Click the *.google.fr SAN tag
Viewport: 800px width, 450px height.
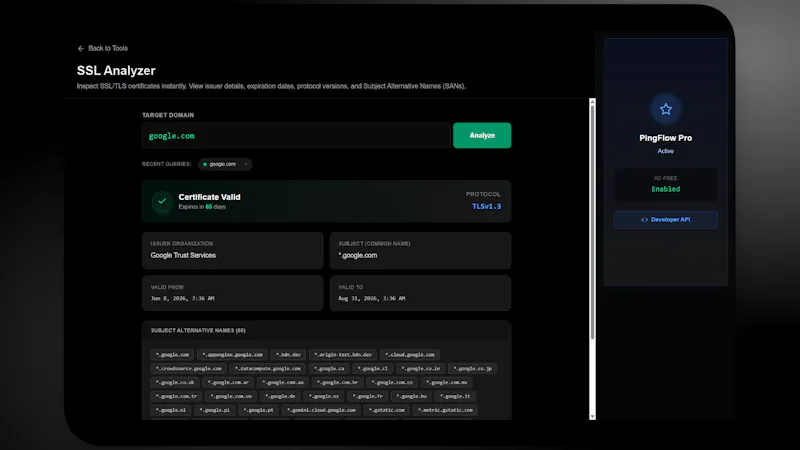tap(367, 396)
